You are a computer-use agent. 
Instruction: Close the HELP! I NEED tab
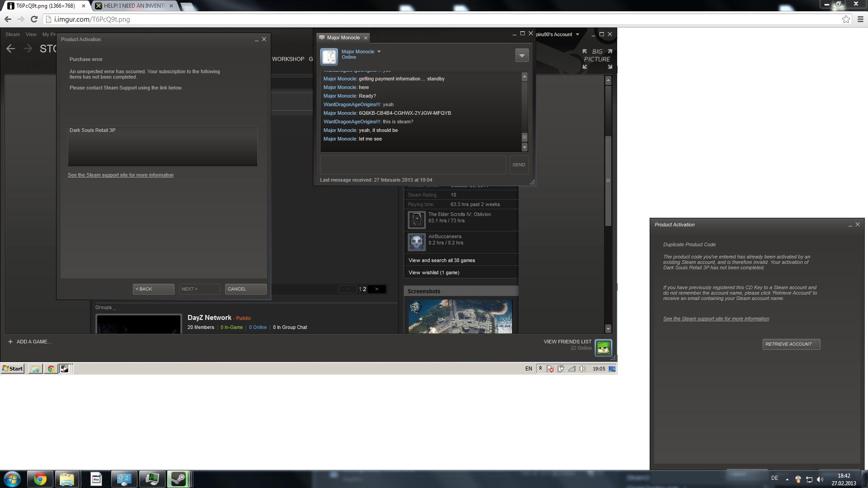(x=171, y=6)
